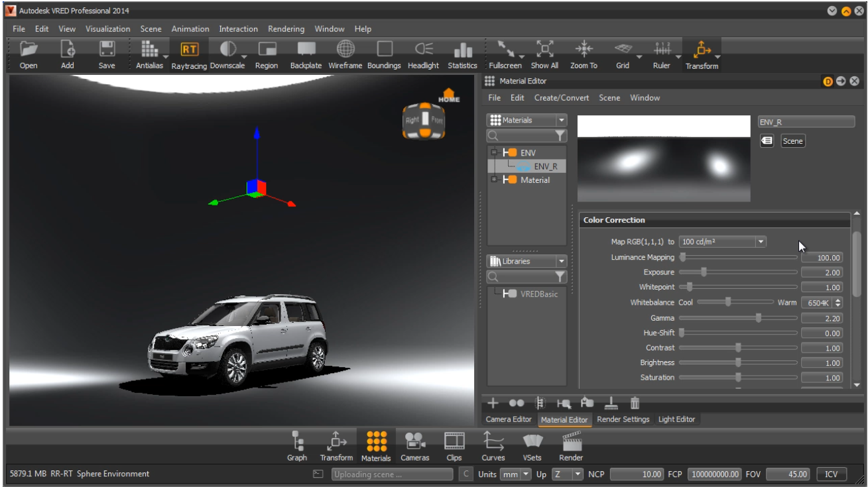Click the Whitebalance 6504K stepper arrows
Image resolution: width=868 pixels, height=487 pixels.
coord(838,302)
